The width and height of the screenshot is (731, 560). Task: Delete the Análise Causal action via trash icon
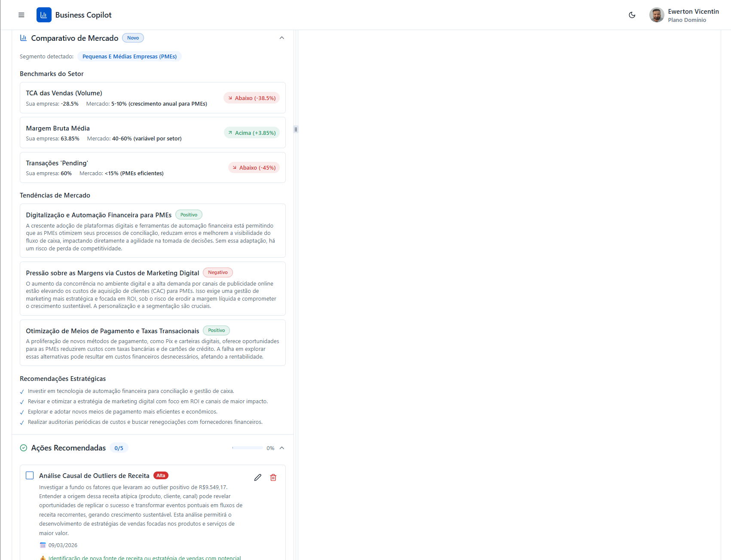pyautogui.click(x=273, y=477)
